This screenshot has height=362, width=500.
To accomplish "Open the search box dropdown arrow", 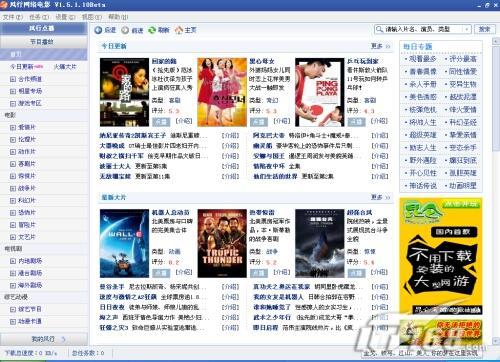I will pyautogui.click(x=467, y=29).
